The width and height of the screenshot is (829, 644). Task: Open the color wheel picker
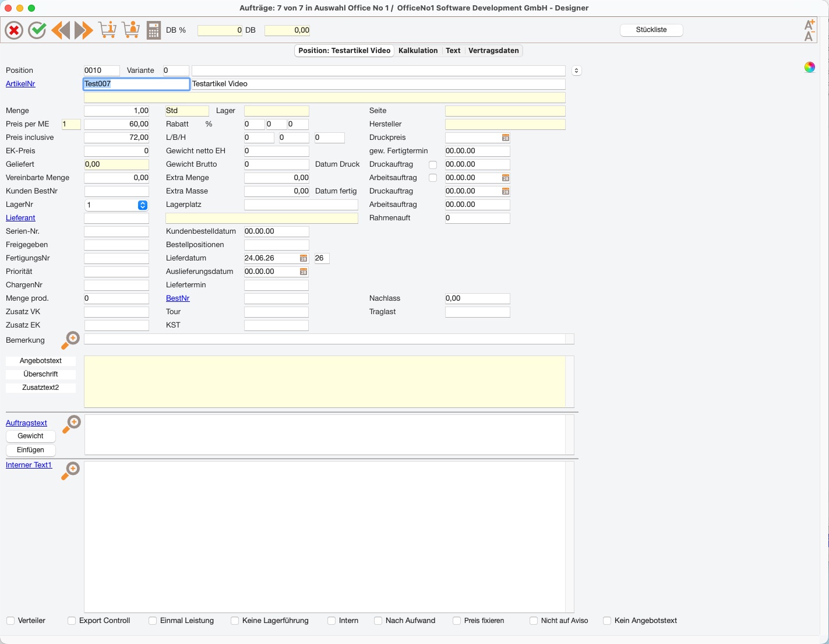[810, 67]
